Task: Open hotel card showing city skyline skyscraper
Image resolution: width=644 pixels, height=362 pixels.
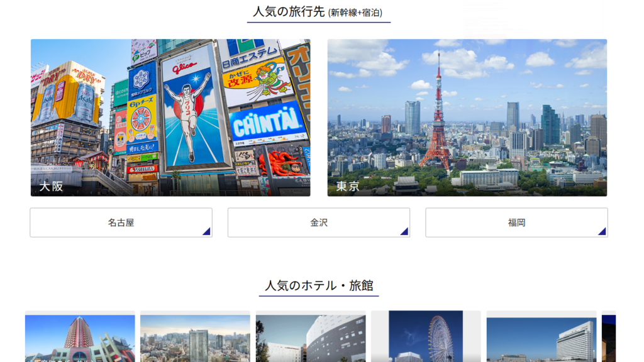Action: click(x=195, y=337)
